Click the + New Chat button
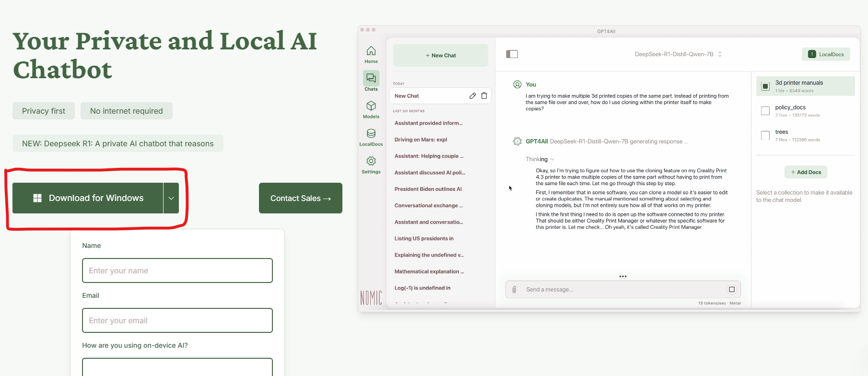Screen dimensions: 868x376 coord(441,56)
